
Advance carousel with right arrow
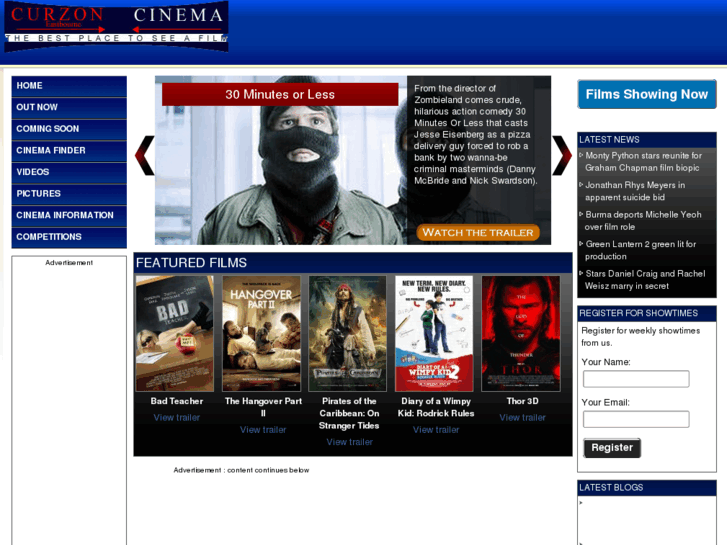562,155
